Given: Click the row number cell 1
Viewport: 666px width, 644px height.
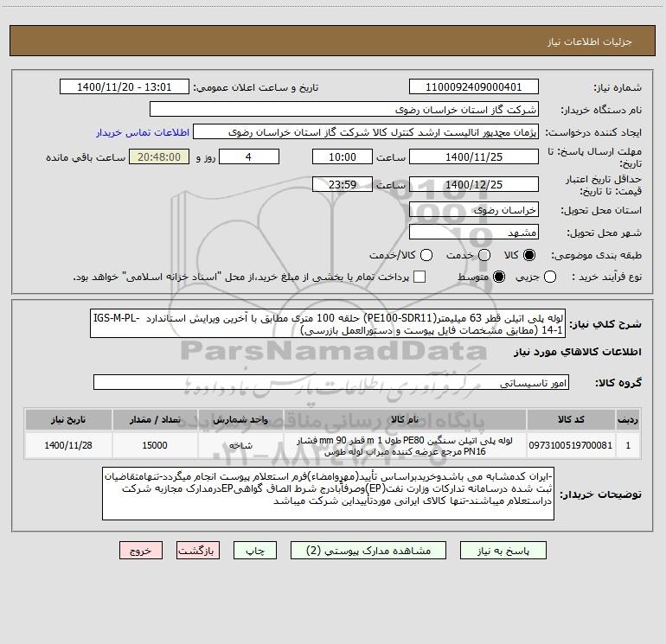Looking at the screenshot, I should (x=628, y=445).
